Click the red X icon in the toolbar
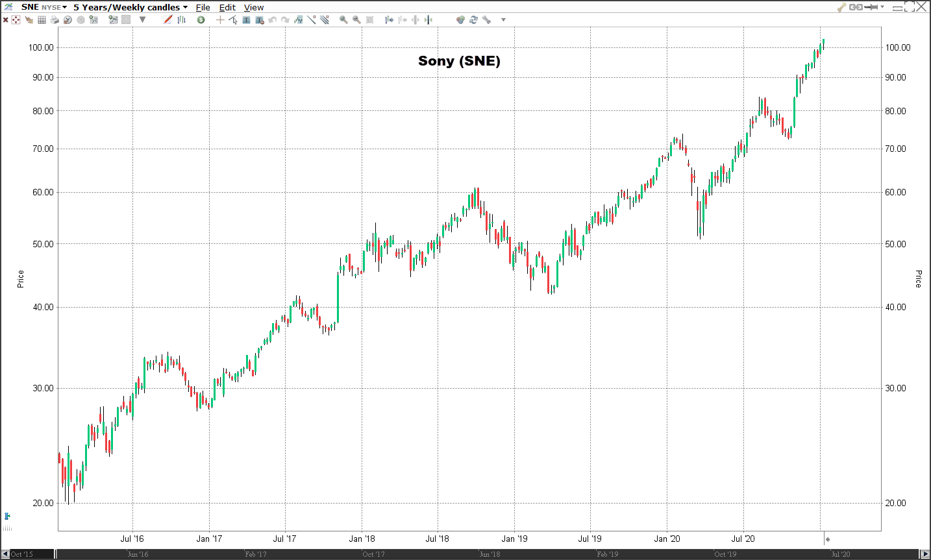Screen dimensions: 931x560 5,20
